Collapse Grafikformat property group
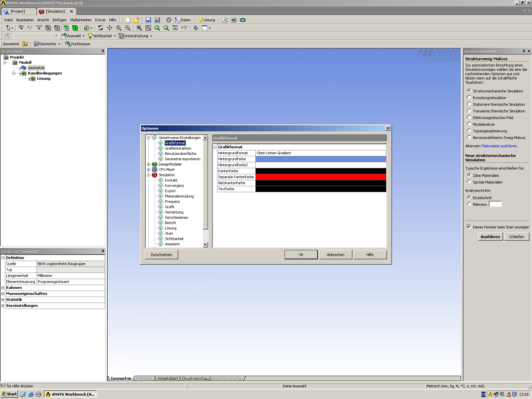Image resolution: width=532 pixels, height=399 pixels. click(x=215, y=147)
